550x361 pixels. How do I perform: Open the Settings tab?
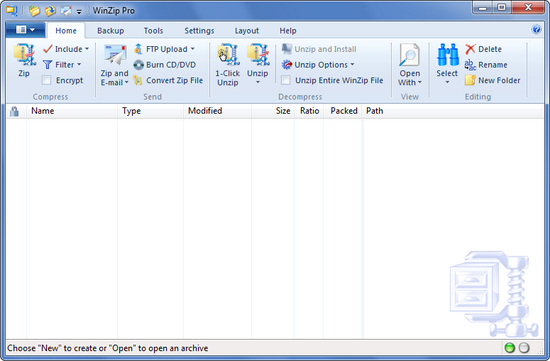click(199, 31)
